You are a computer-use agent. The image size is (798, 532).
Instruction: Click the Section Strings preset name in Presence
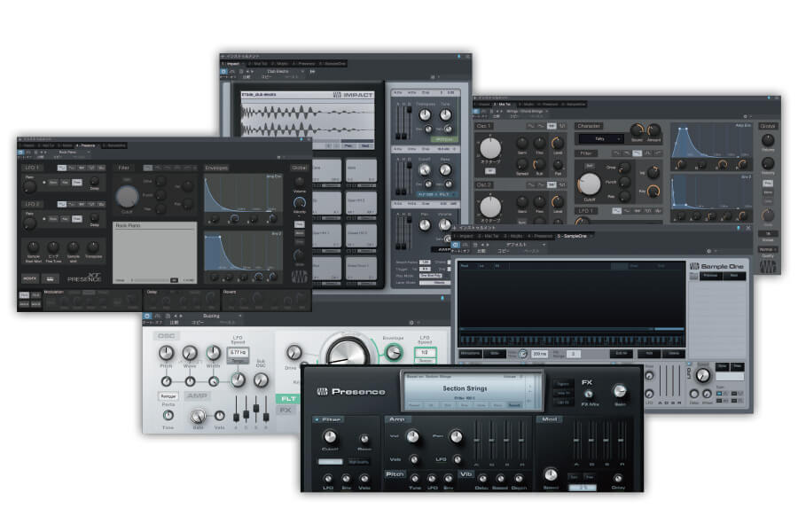(465, 388)
